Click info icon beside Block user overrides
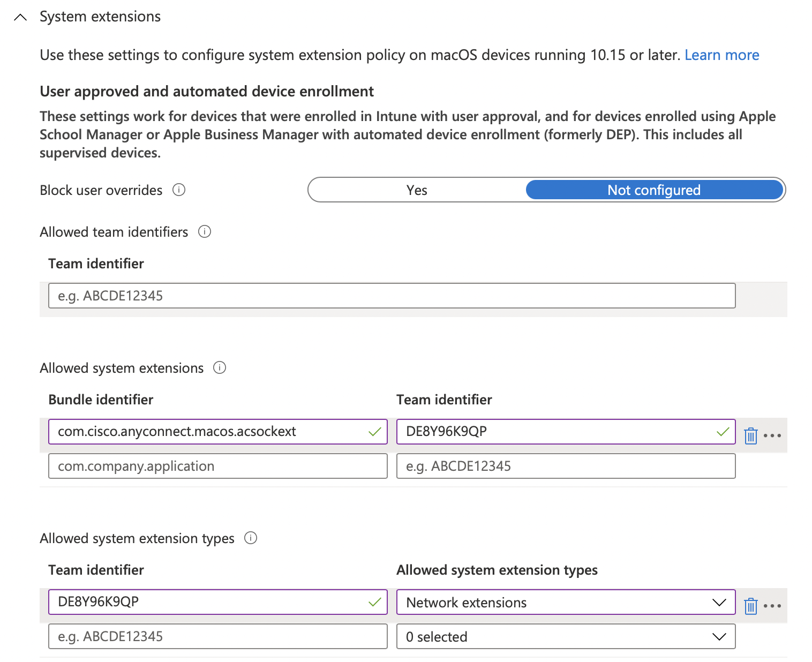The height and width of the screenshot is (662, 812). point(179,190)
